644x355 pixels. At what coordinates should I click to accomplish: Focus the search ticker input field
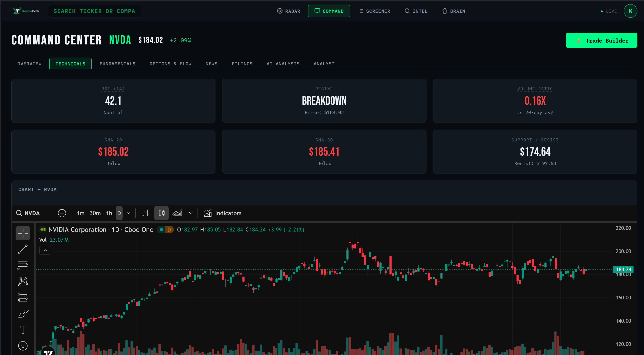94,11
